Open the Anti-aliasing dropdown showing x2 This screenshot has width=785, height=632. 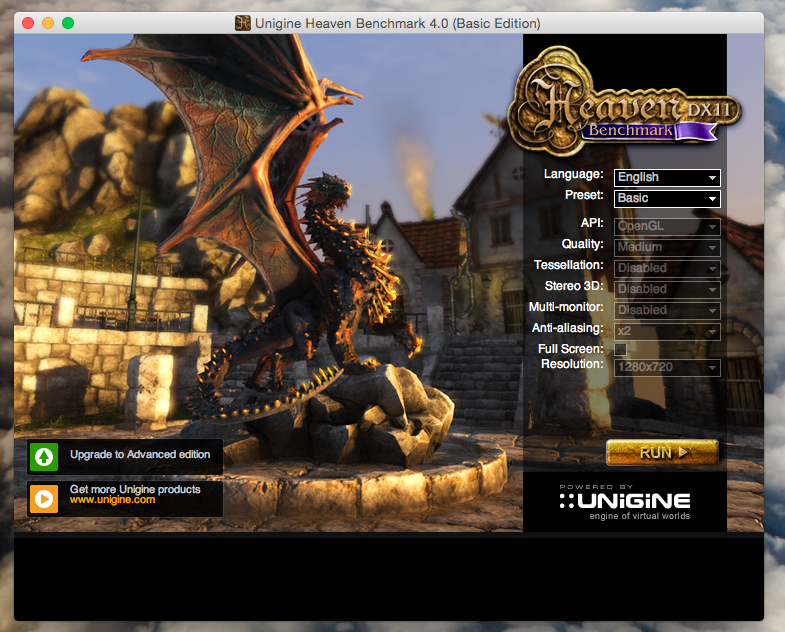[x=667, y=332]
